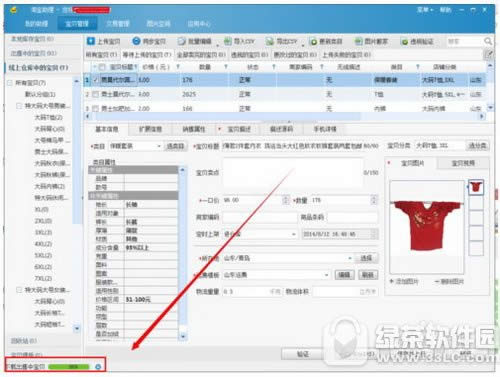Tick the checkbox on item row 2
500x377 pixels.
pyautogui.click(x=95, y=94)
